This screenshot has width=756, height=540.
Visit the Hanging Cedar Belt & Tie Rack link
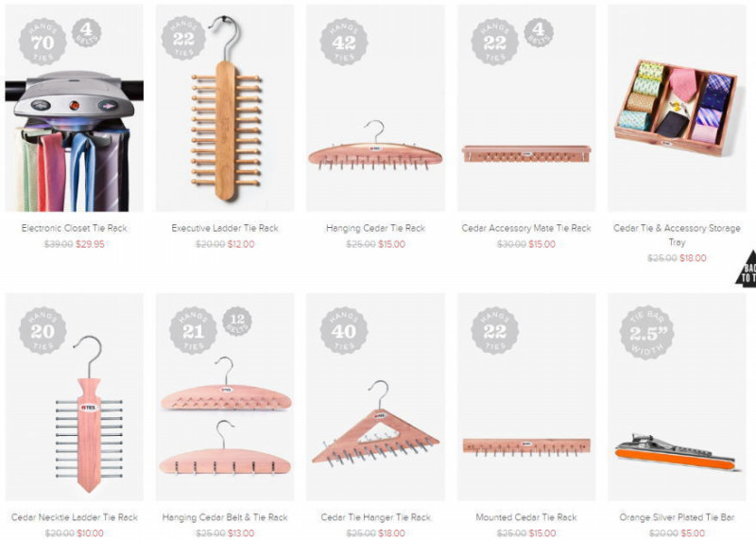point(225,517)
